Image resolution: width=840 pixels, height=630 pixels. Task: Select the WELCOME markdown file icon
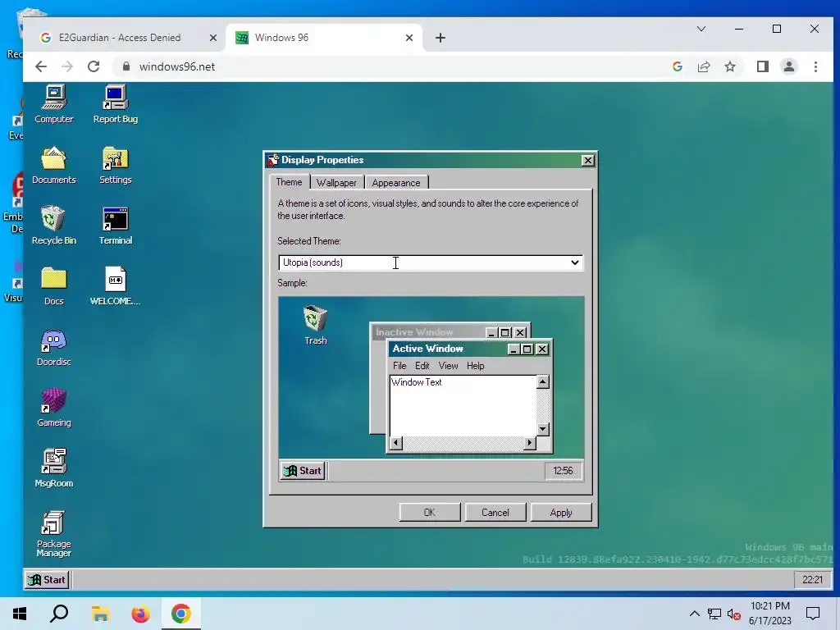[115, 286]
